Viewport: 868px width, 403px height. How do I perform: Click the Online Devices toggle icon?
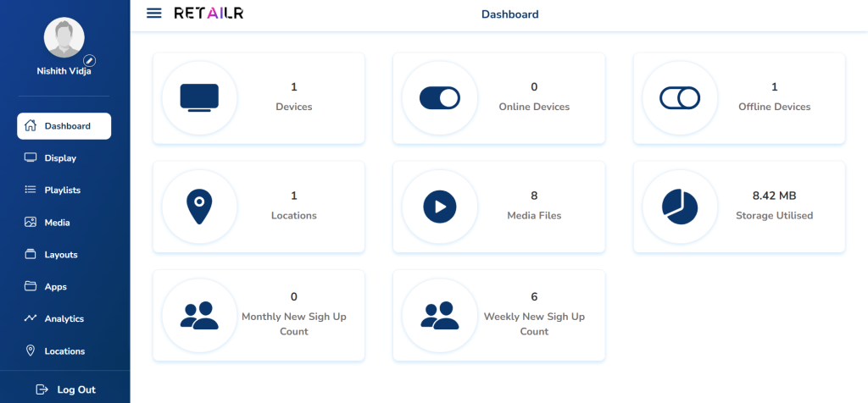tap(440, 98)
